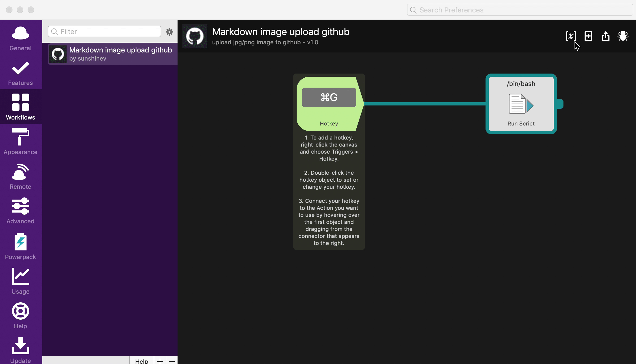
Task: Select the Run Script /bin/bash object
Action: tap(521, 104)
